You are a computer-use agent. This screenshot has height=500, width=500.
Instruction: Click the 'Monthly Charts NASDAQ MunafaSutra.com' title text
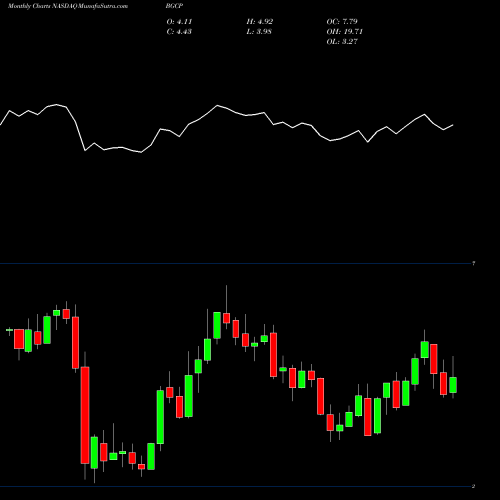(x=68, y=6)
